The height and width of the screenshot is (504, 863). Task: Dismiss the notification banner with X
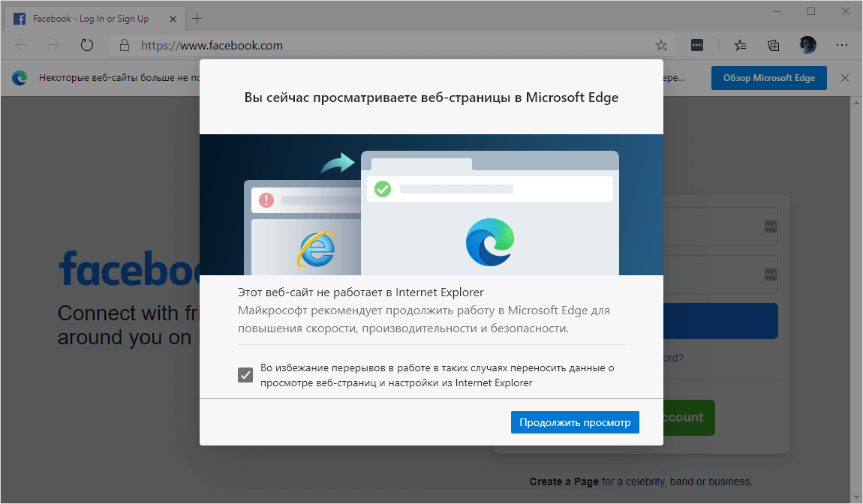pos(845,77)
